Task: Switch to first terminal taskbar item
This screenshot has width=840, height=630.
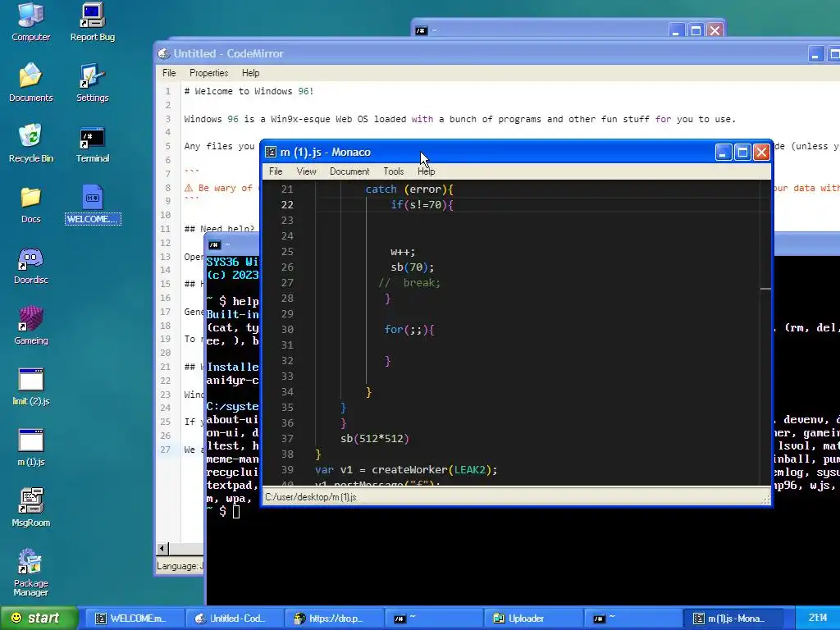Action: (x=435, y=619)
